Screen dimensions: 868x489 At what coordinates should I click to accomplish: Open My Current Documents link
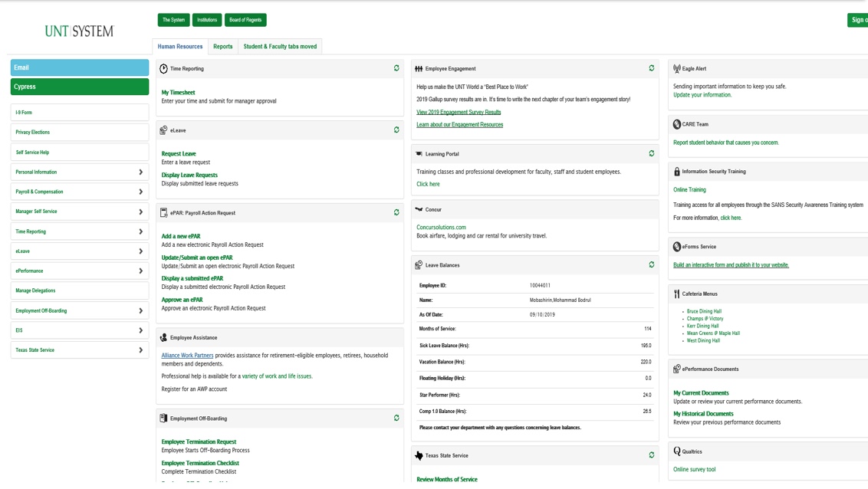tap(701, 393)
